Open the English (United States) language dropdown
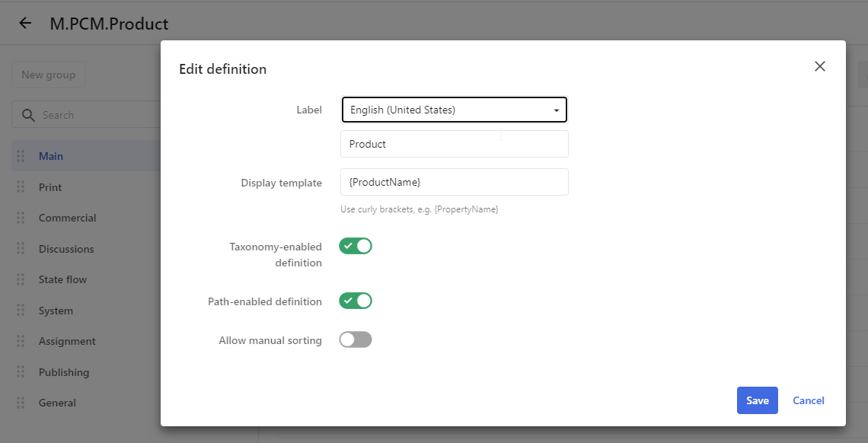Viewport: 868px width, 443px height. tap(454, 110)
